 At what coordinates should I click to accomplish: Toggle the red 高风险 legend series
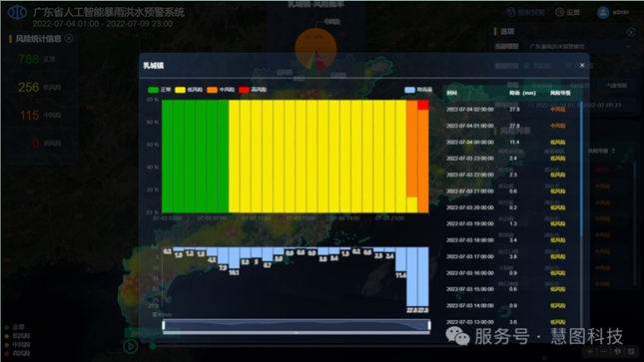click(253, 90)
